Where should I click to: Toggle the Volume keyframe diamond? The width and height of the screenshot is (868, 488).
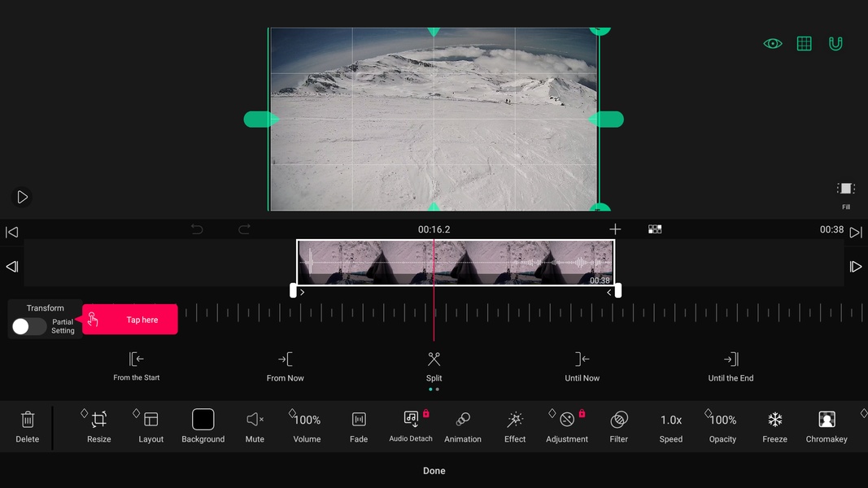coord(292,412)
